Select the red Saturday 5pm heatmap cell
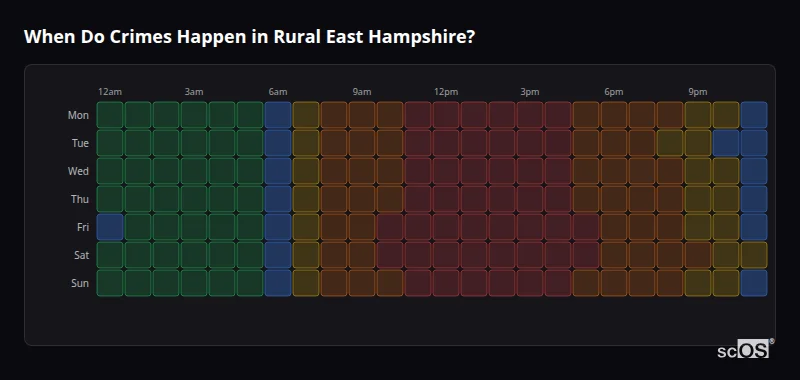Viewport: 800px width, 380px height. click(x=586, y=255)
